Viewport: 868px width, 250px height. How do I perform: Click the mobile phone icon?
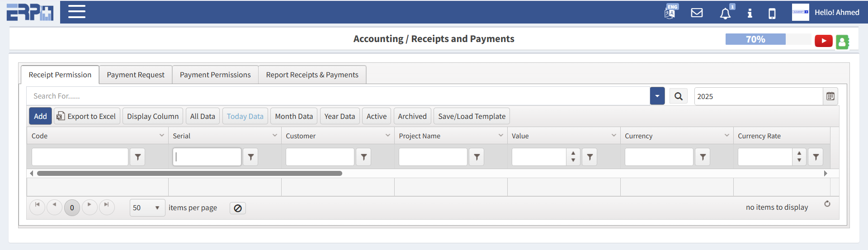coord(772,14)
